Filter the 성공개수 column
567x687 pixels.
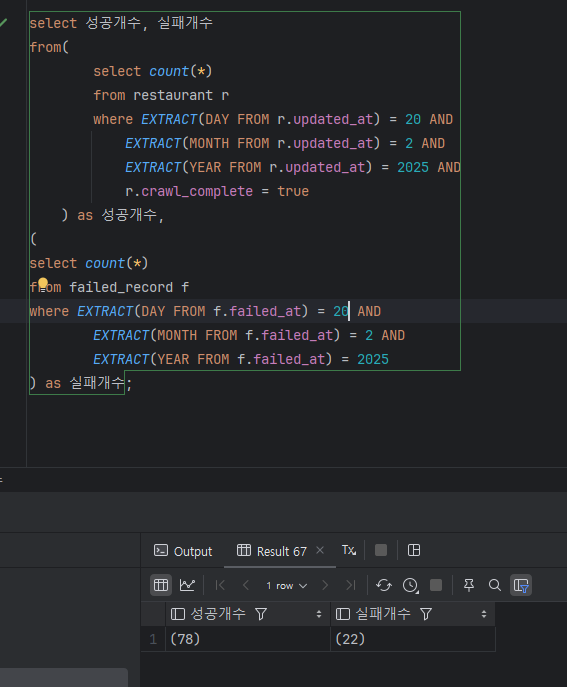pyautogui.click(x=261, y=614)
